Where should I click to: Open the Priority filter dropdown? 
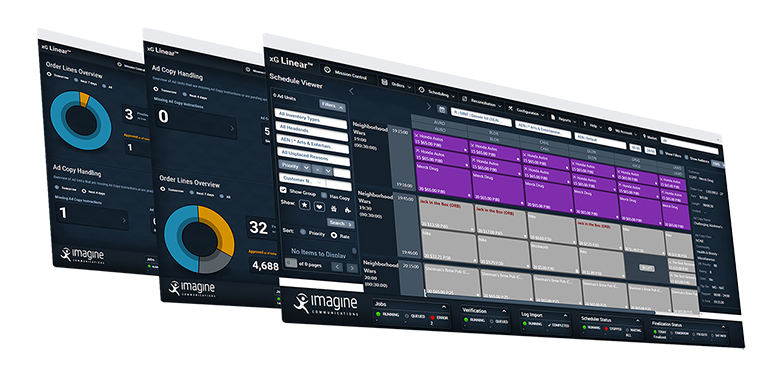click(x=295, y=166)
